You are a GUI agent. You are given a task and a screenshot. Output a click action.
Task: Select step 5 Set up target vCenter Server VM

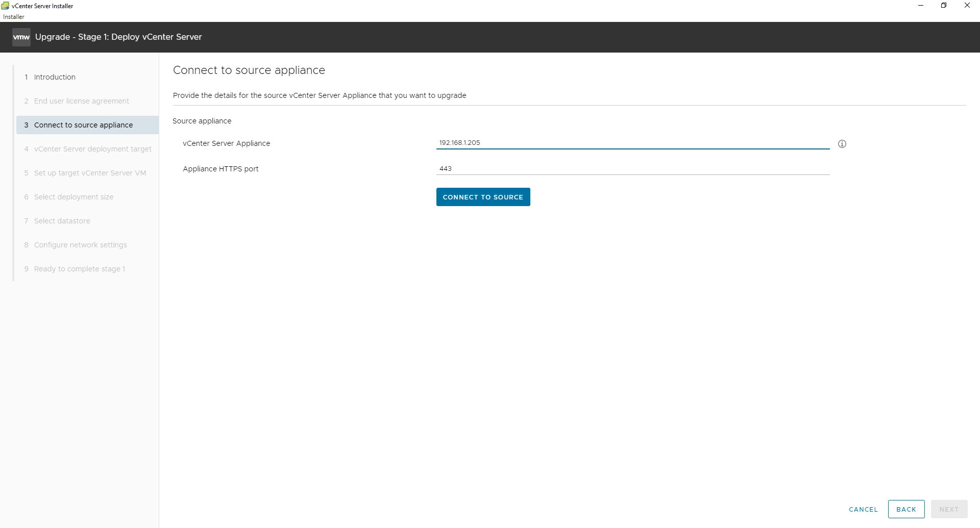point(87,173)
